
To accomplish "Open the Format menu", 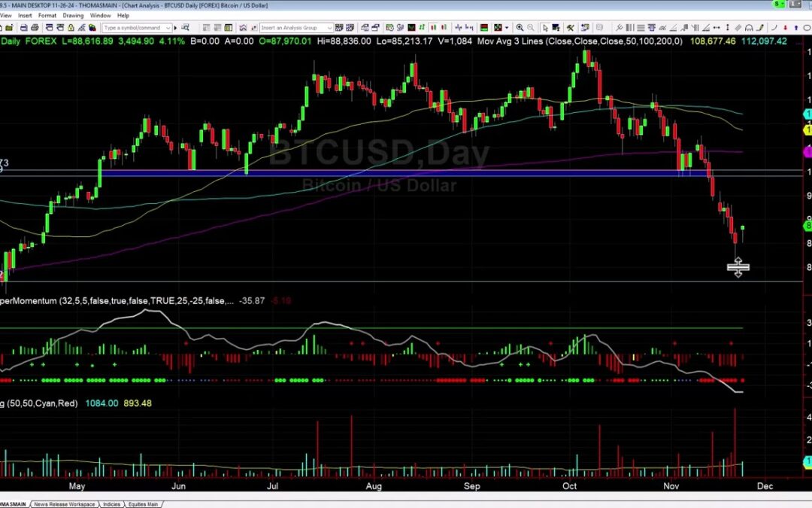I will [47, 15].
